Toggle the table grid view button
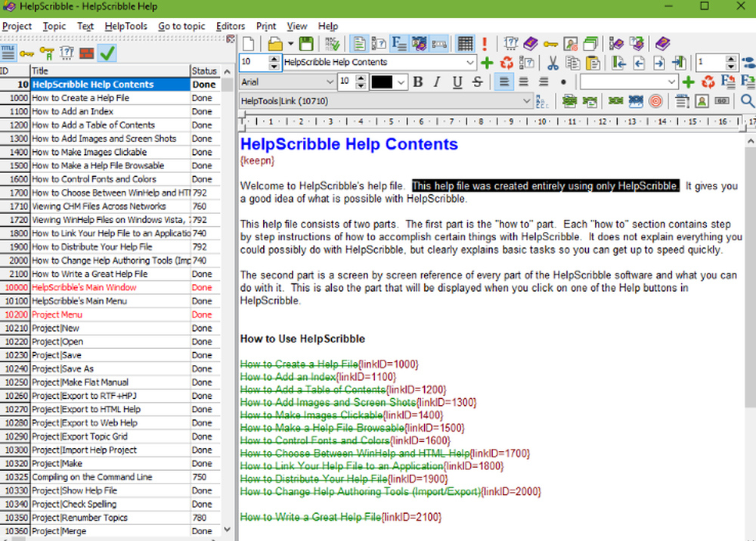This screenshot has height=541, width=756. [x=465, y=44]
